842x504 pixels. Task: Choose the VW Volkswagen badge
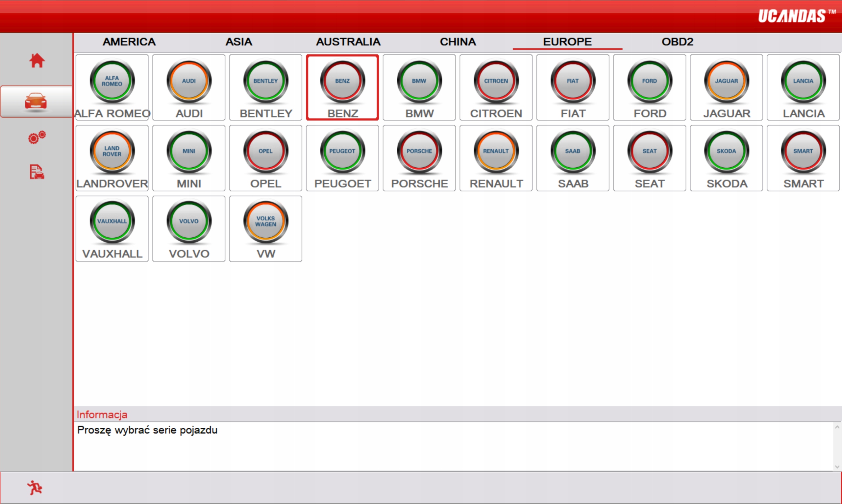tap(266, 222)
